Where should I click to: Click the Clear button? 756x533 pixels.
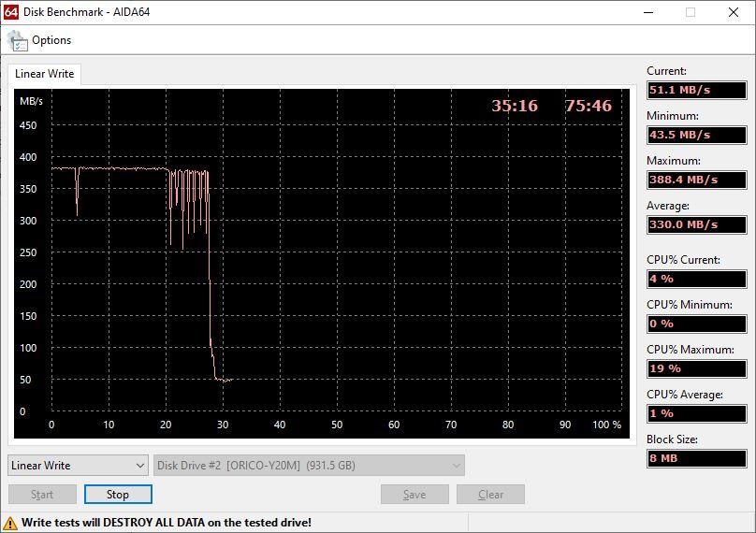tap(491, 495)
